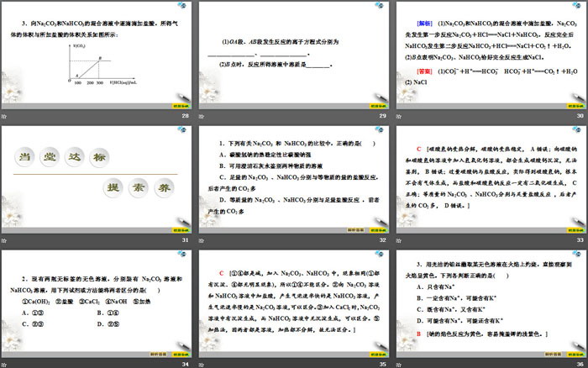The width and height of the screenshot is (588, 368).
Task: Click the 解析答案 button on slide 34
Action: [159, 354]
